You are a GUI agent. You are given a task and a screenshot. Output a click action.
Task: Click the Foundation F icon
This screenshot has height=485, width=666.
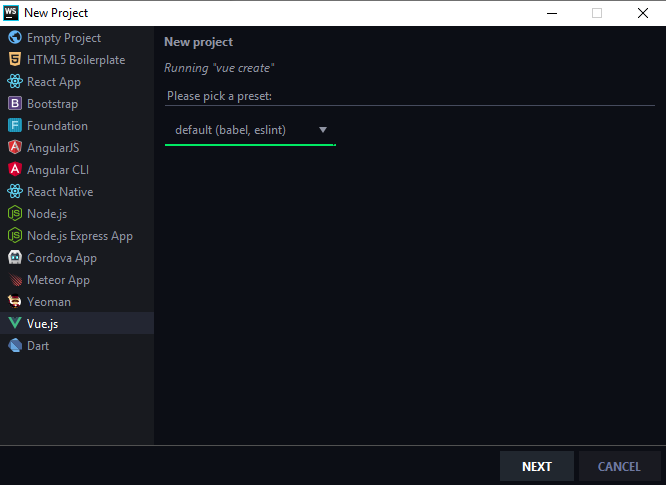click(15, 125)
